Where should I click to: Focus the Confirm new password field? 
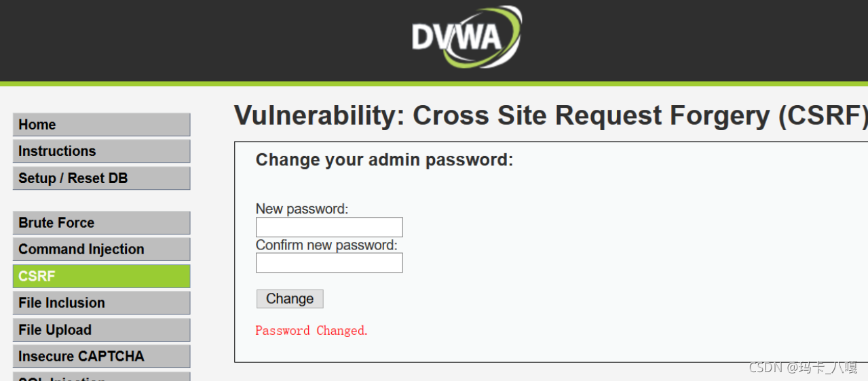[x=329, y=263]
